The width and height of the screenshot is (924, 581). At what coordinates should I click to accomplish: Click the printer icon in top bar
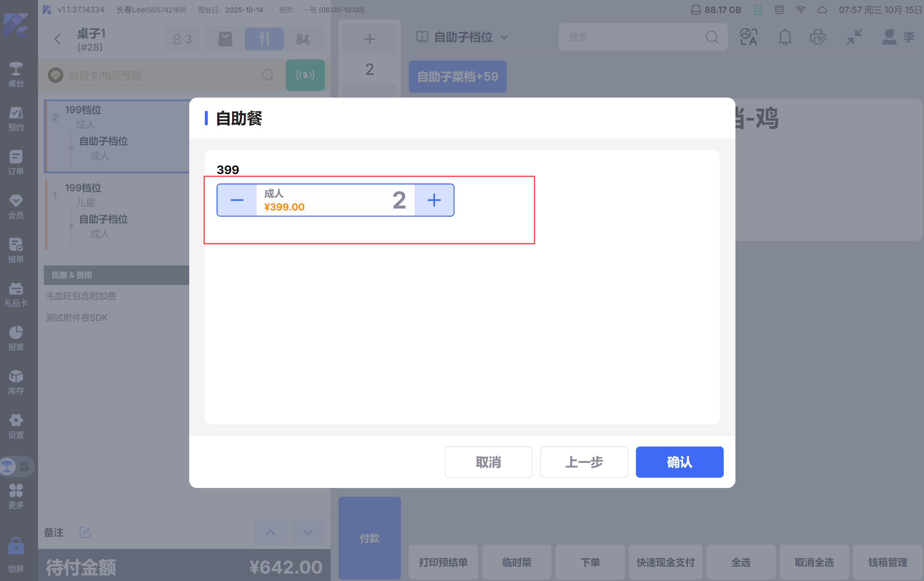click(x=818, y=37)
